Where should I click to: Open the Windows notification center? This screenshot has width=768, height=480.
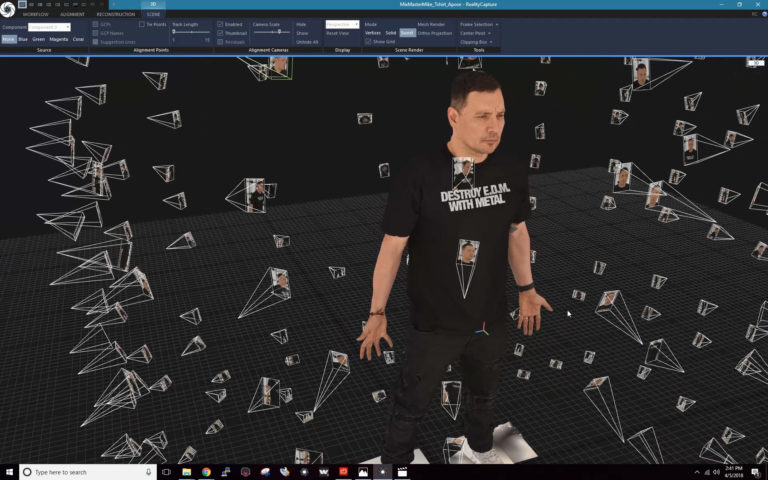[756, 472]
